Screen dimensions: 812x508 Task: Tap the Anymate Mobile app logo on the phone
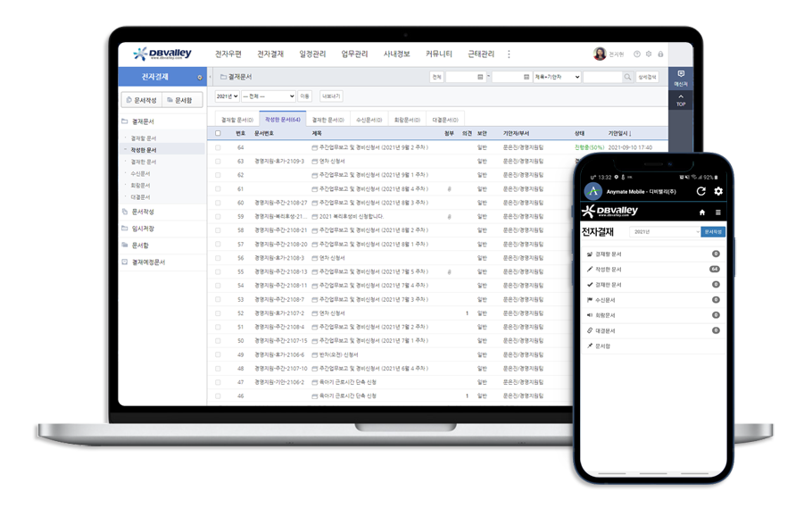point(593,191)
